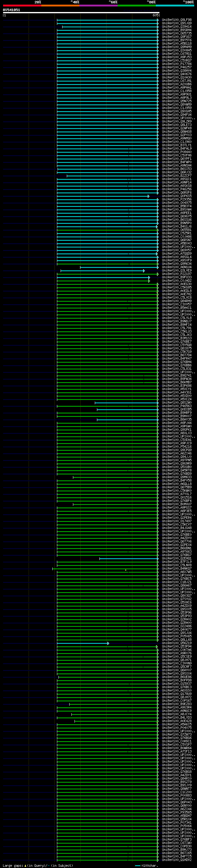The height and width of the screenshot is (868, 197).
Task: Select the UniRef100_Q0P6S5 label
Action: click(176, 196)
